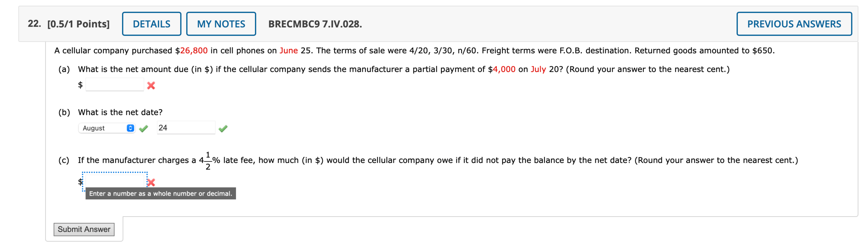
Task: Click the 22. [0.5/1 Points] score label
Action: [x=69, y=24]
